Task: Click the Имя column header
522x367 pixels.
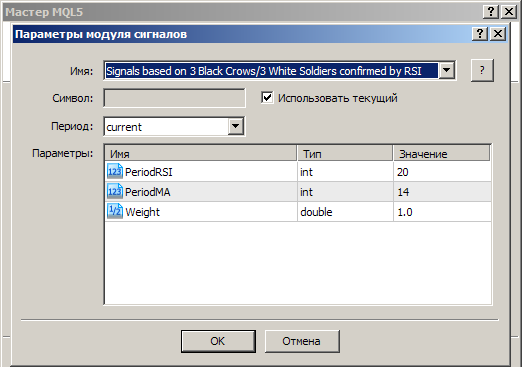Action: click(201, 154)
